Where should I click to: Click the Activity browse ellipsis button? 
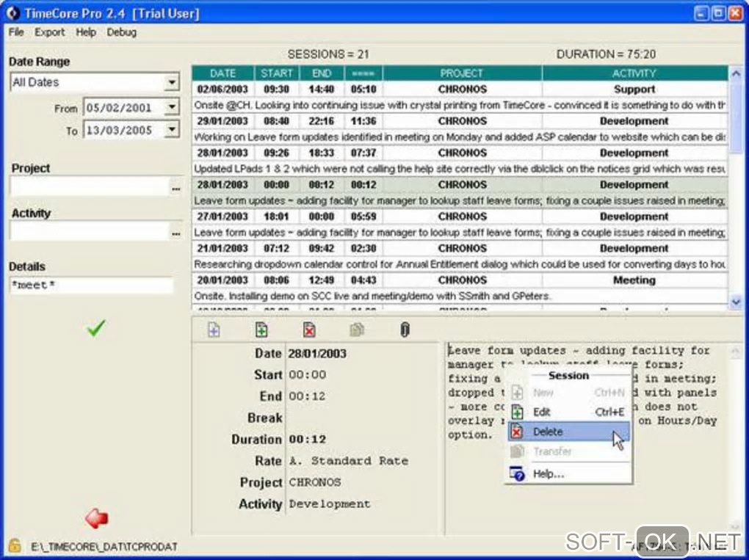[x=176, y=233]
